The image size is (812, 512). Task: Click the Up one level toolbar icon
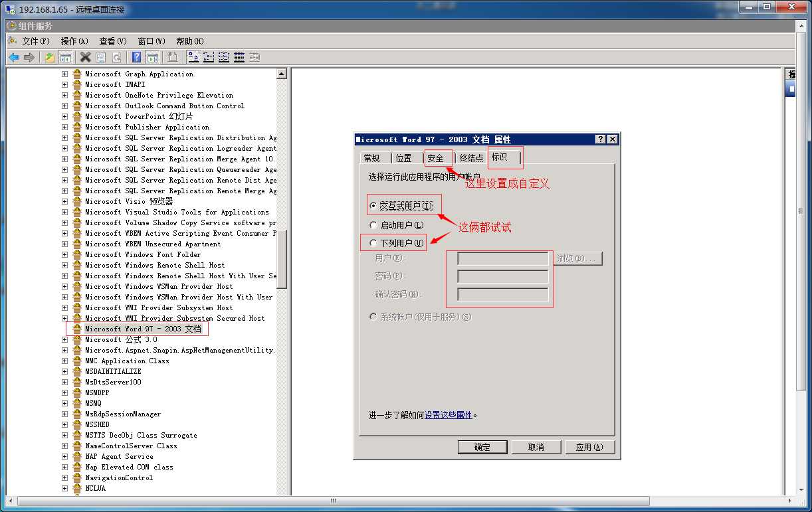pyautogui.click(x=50, y=58)
